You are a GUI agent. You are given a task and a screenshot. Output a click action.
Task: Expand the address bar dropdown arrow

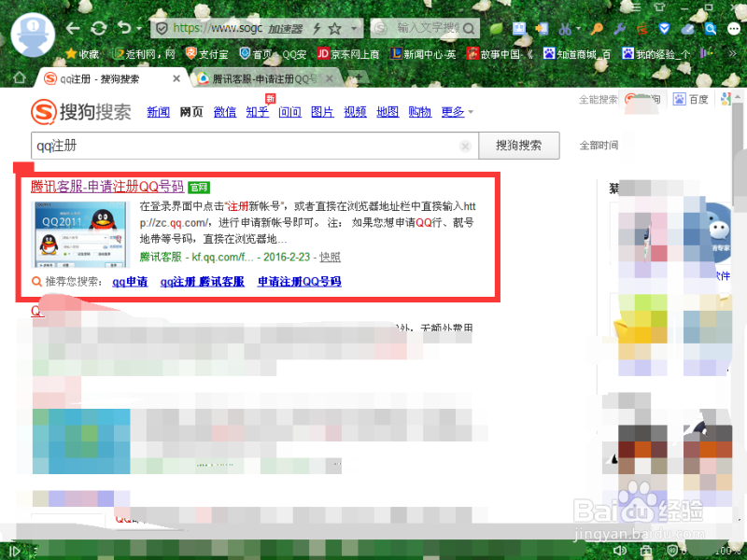coord(354,29)
